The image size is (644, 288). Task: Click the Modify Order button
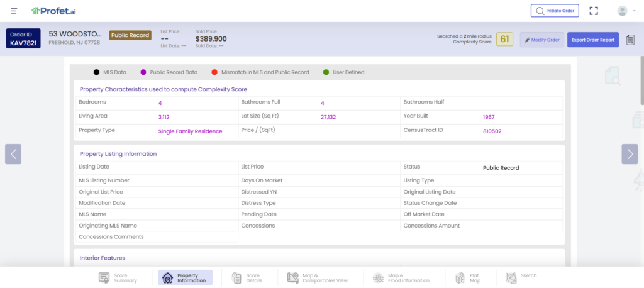click(x=542, y=40)
